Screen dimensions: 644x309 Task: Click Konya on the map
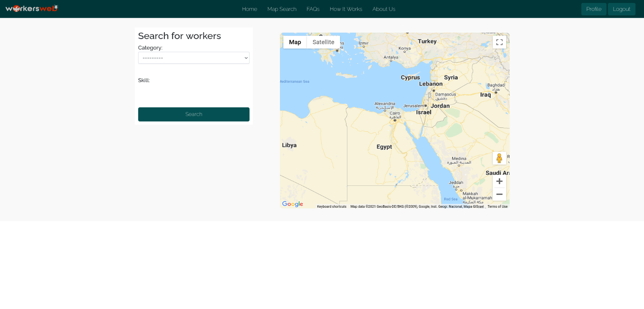pyautogui.click(x=404, y=48)
